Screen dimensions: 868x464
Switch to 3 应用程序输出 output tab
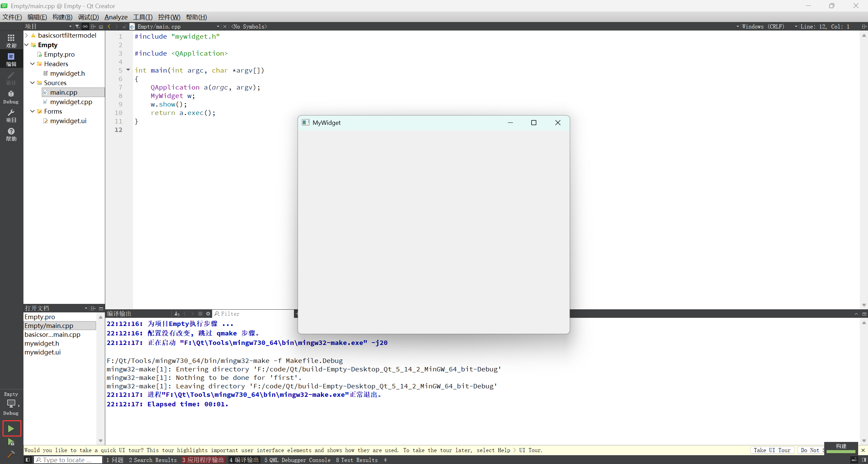coord(203,460)
